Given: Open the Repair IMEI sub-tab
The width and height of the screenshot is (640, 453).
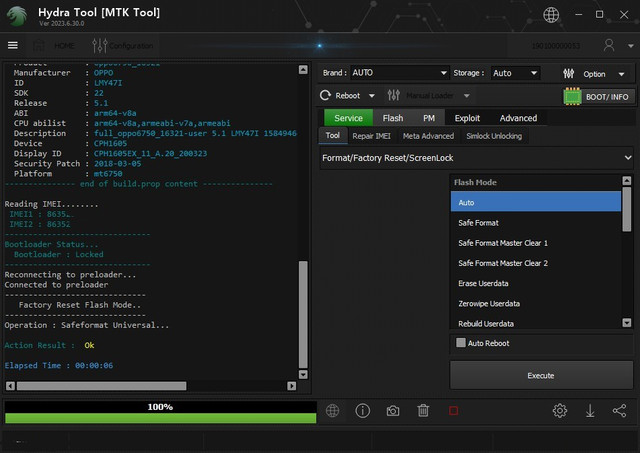Looking at the screenshot, I should coord(371,136).
